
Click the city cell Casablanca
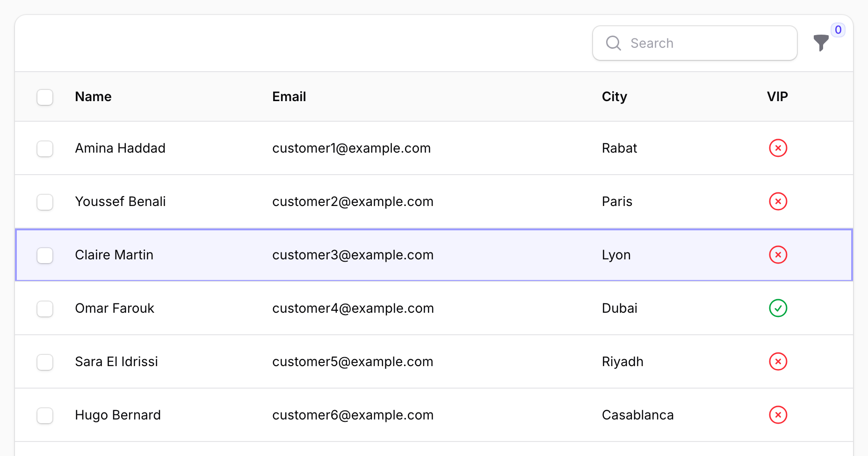[x=638, y=415]
